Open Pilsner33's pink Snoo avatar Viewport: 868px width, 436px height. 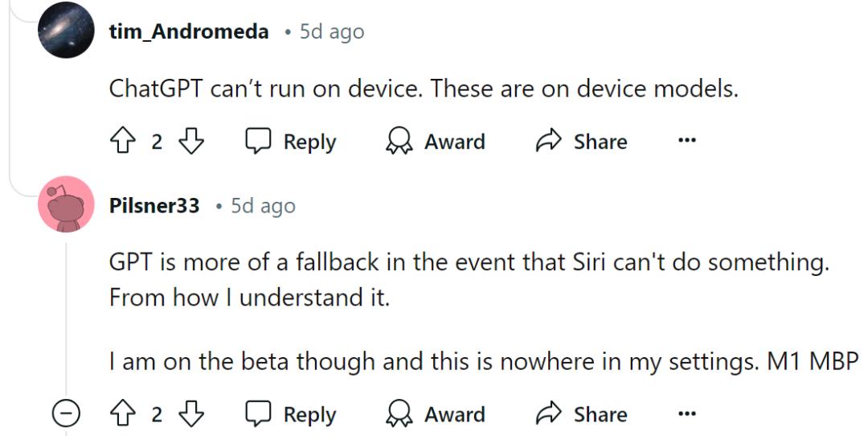pos(67,204)
